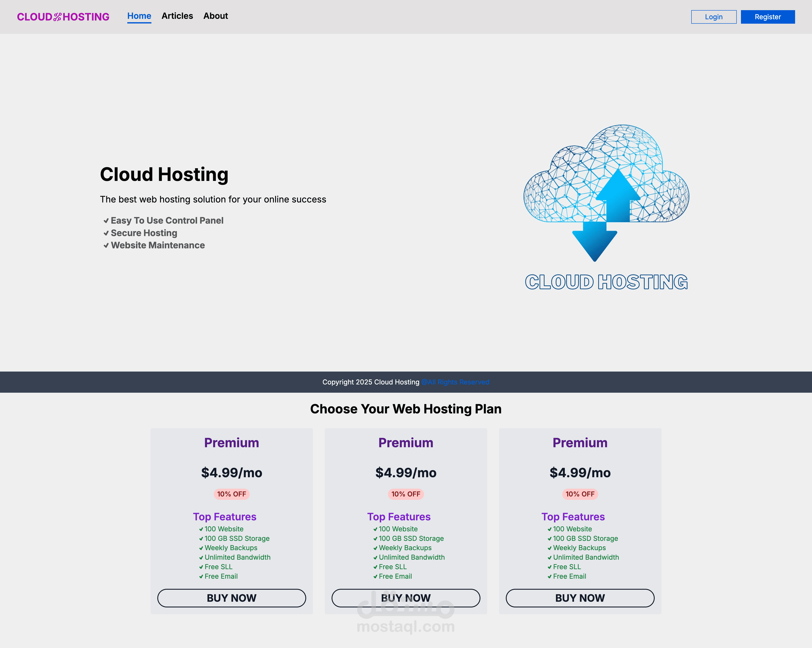This screenshot has width=812, height=648.
Task: Click the Login button
Action: (713, 16)
